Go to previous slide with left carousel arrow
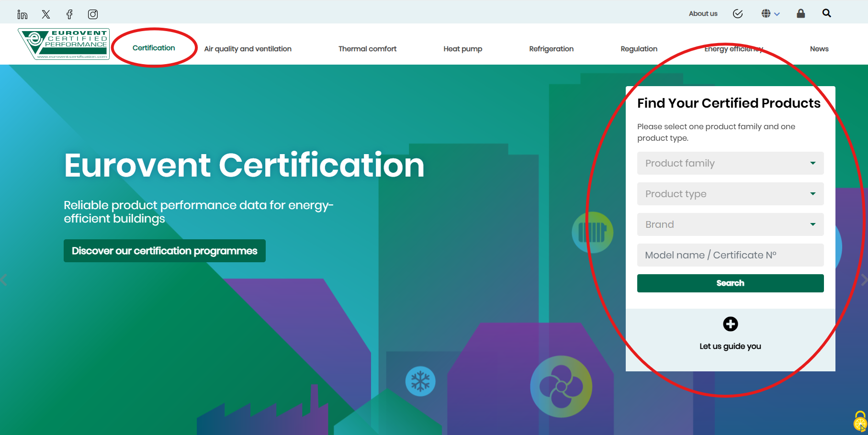The image size is (868, 435). [4, 279]
